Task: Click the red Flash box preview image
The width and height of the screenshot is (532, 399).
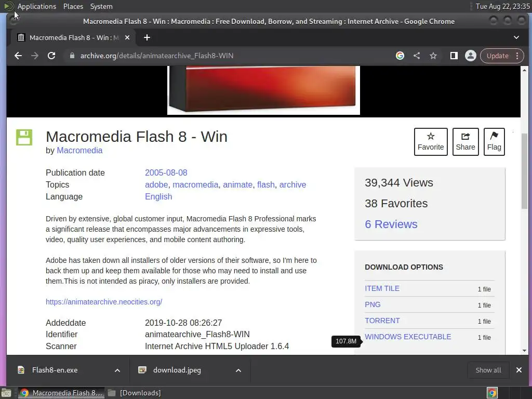Action: click(263, 90)
